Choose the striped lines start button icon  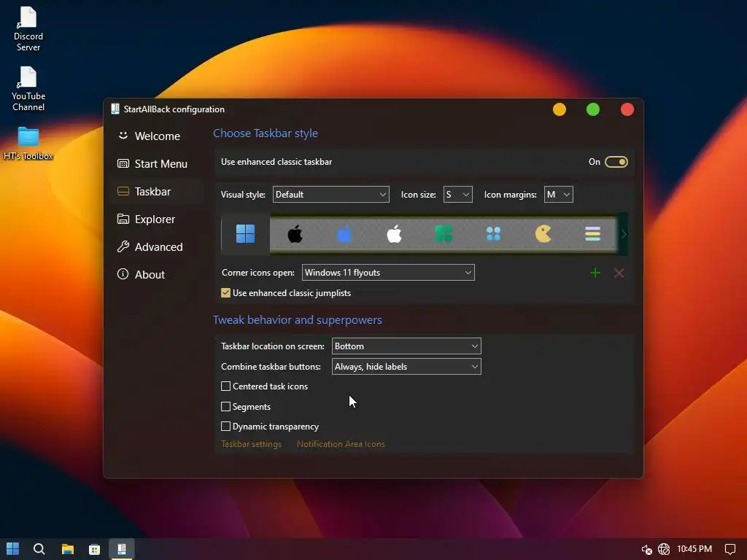click(592, 234)
